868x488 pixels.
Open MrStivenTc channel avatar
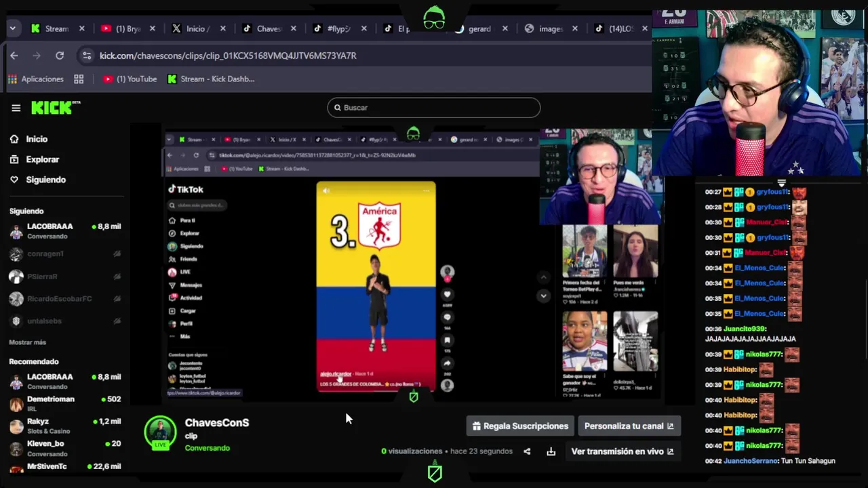(x=16, y=468)
